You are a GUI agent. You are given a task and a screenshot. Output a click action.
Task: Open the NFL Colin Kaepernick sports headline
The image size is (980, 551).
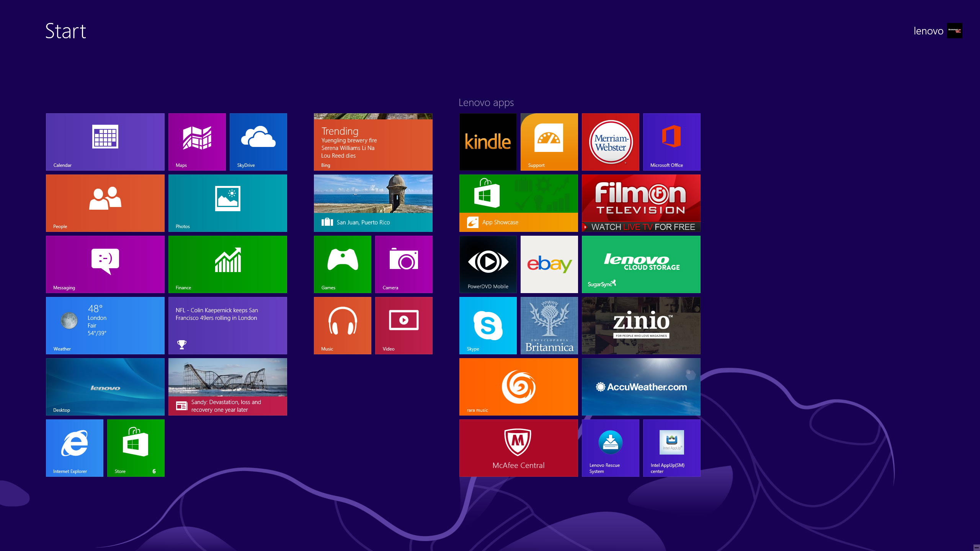tap(227, 325)
